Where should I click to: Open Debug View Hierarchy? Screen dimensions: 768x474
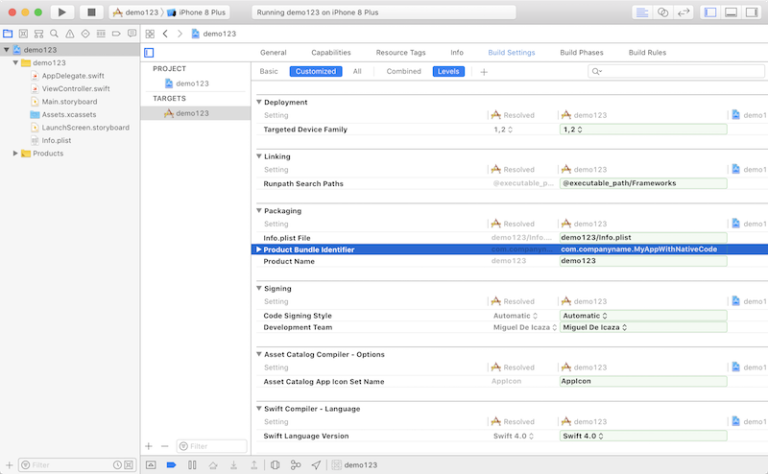pyautogui.click(x=275, y=465)
